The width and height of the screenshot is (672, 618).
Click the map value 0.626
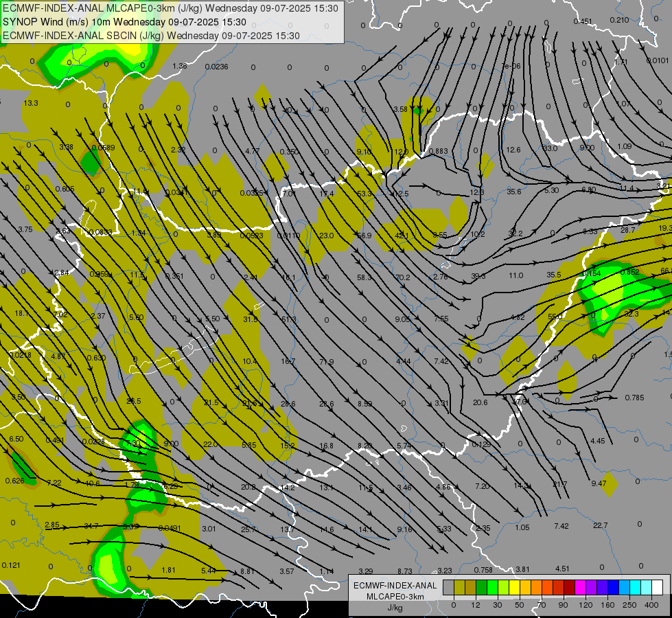[x=15, y=481]
